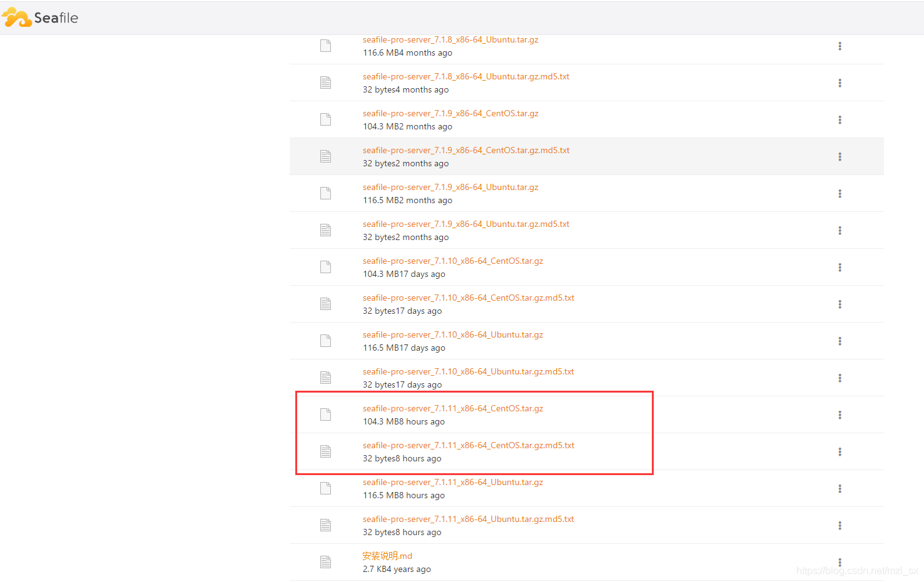Open more options for 7.1.9 Ubuntu md5.txt
Screen dimensions: 924x582
840,231
